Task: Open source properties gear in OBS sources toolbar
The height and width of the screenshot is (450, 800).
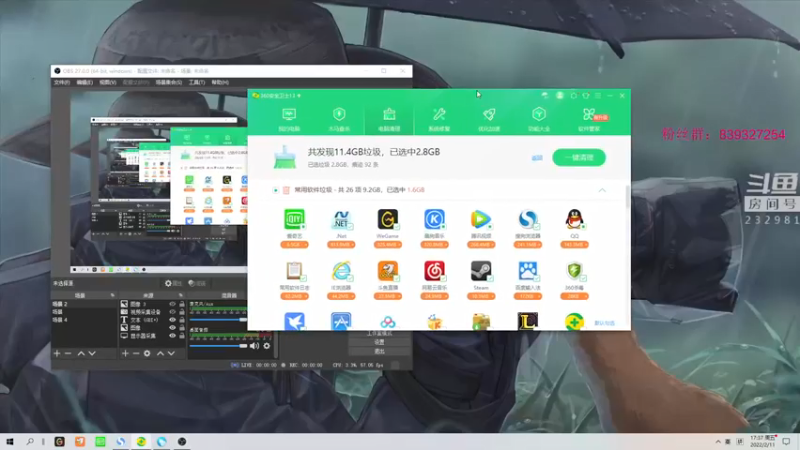Action: point(147,353)
